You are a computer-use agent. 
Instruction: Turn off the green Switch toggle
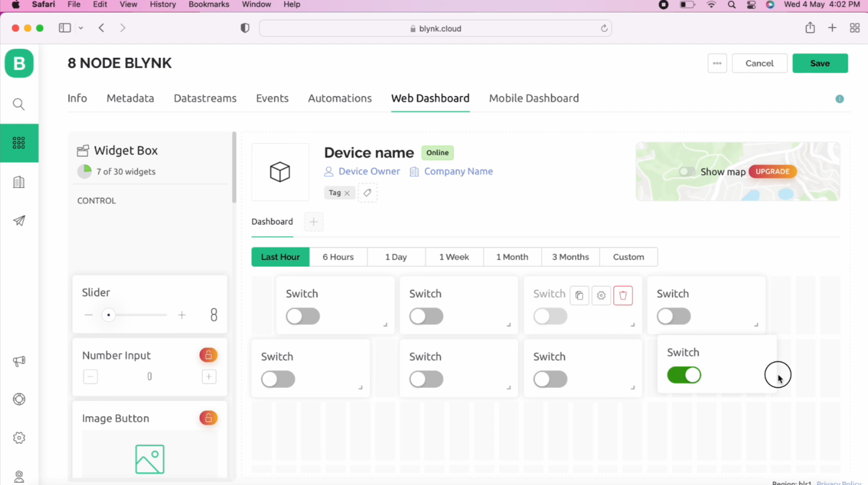click(684, 375)
